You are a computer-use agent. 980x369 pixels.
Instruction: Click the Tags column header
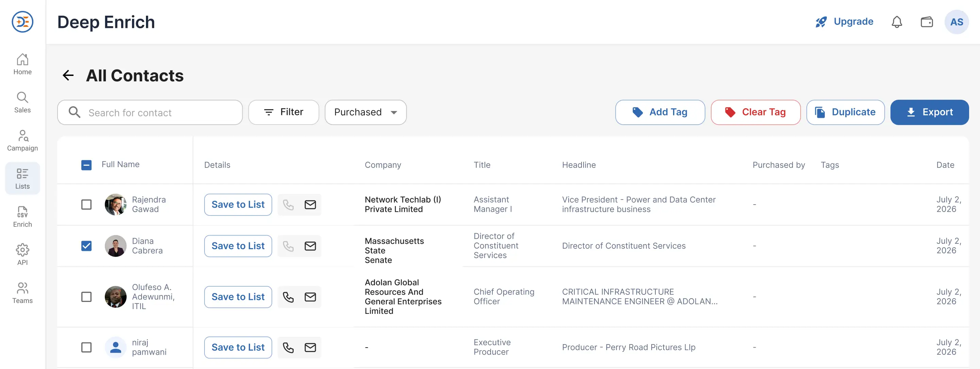coord(830,165)
